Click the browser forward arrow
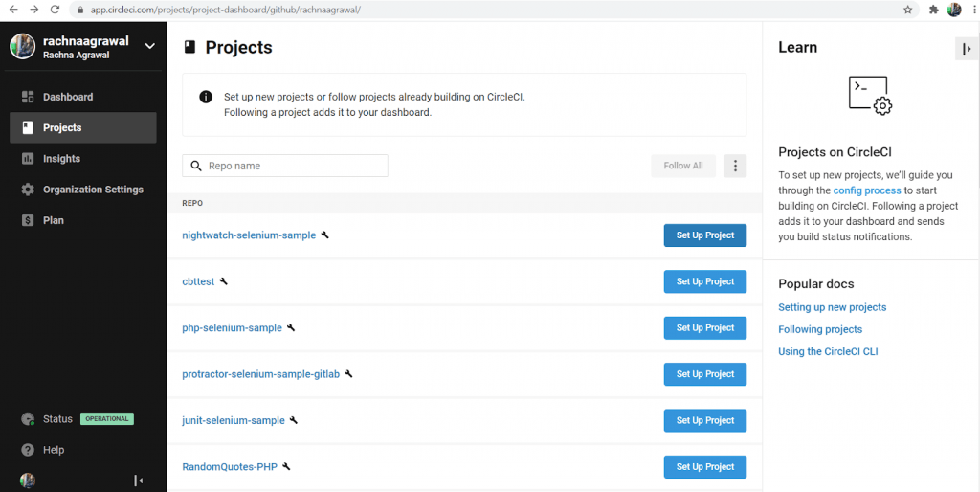This screenshot has width=980, height=492. pyautogui.click(x=34, y=10)
